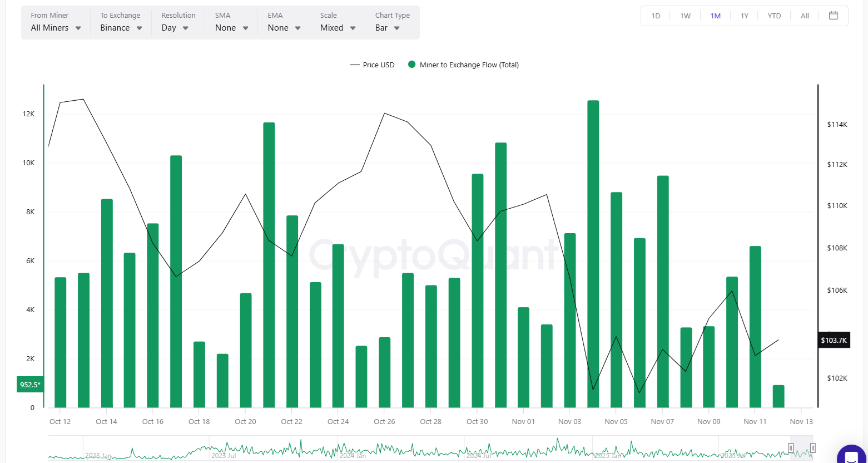The height and width of the screenshot is (463, 868).
Task: Switch to the 1W time range
Action: tap(685, 16)
